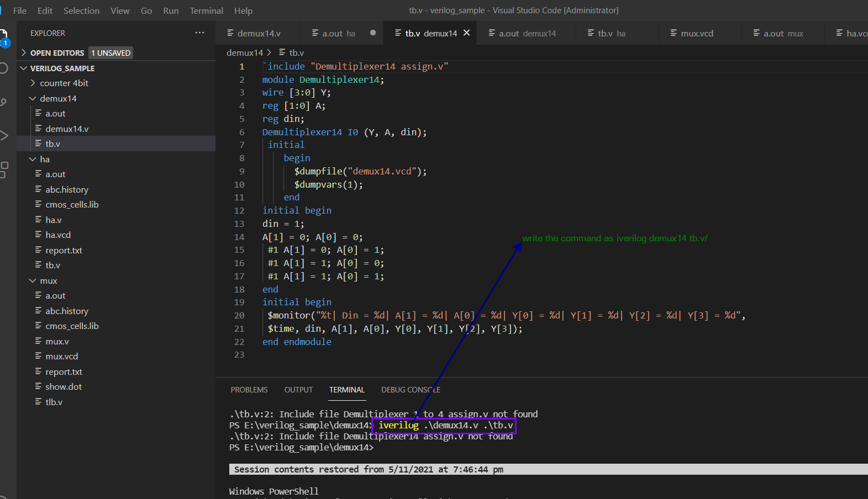
Task: Open the Explorer activity bar icon
Action: [3, 36]
